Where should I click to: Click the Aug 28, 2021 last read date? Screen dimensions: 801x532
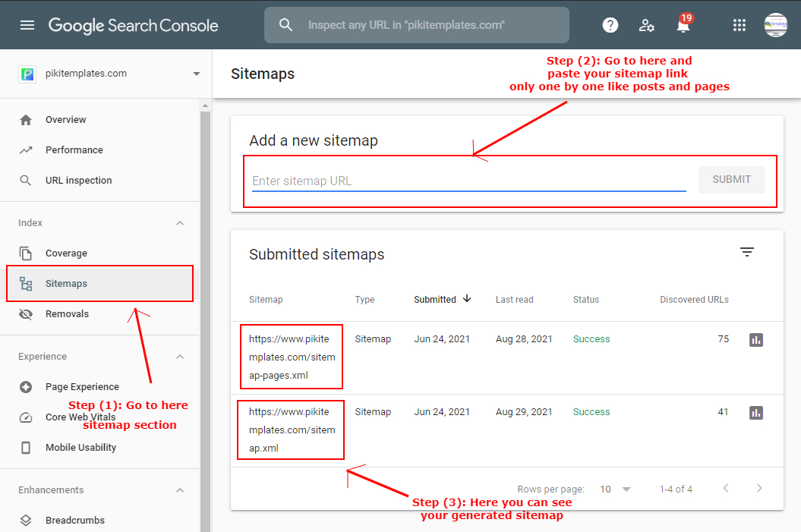[524, 339]
